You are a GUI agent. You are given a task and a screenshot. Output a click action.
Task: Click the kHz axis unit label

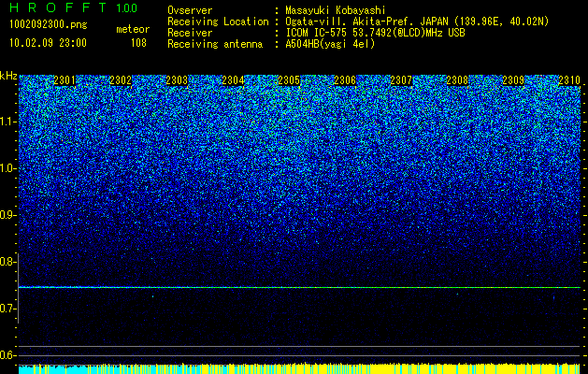[x=8, y=76]
